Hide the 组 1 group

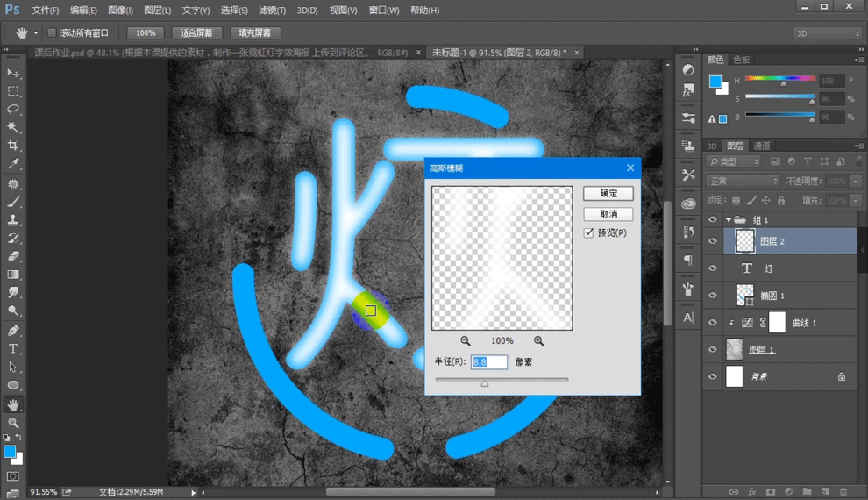713,220
